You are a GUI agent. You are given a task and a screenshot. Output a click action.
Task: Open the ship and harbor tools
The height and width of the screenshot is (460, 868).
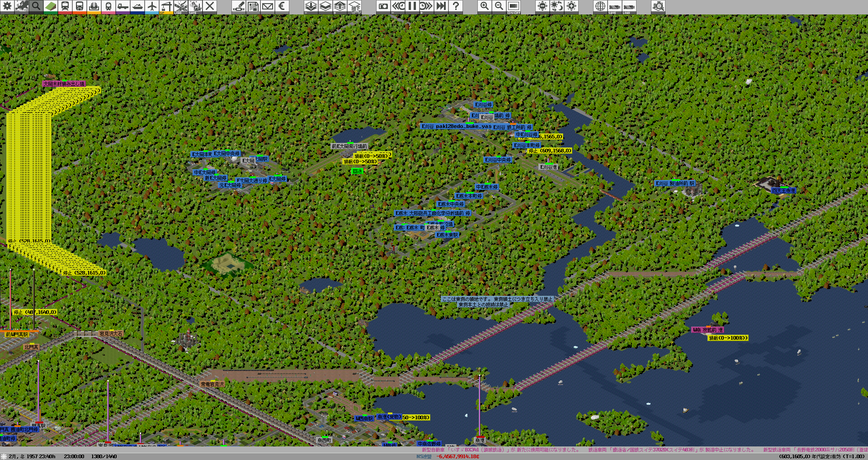coord(137,6)
